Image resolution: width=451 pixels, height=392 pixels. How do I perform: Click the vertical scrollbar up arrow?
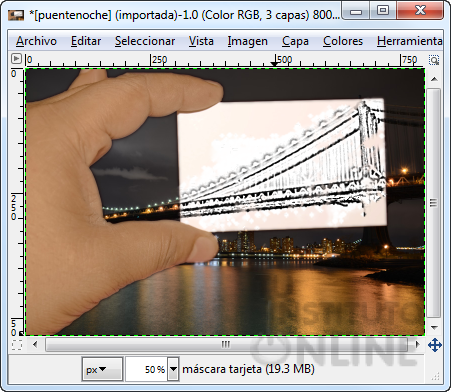[434, 79]
